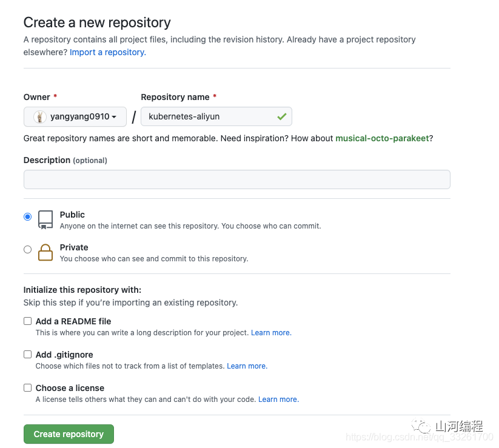This screenshot has height=448, width=499.
Task: Click the Description text input field
Action: point(237,179)
